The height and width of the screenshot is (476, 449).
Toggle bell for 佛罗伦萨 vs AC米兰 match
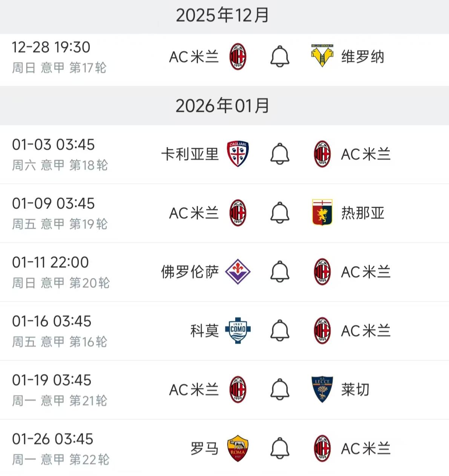(280, 272)
